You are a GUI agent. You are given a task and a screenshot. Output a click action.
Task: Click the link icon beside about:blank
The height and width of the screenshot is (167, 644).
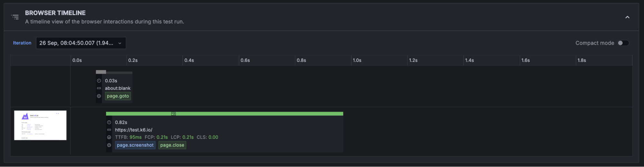coord(99,88)
